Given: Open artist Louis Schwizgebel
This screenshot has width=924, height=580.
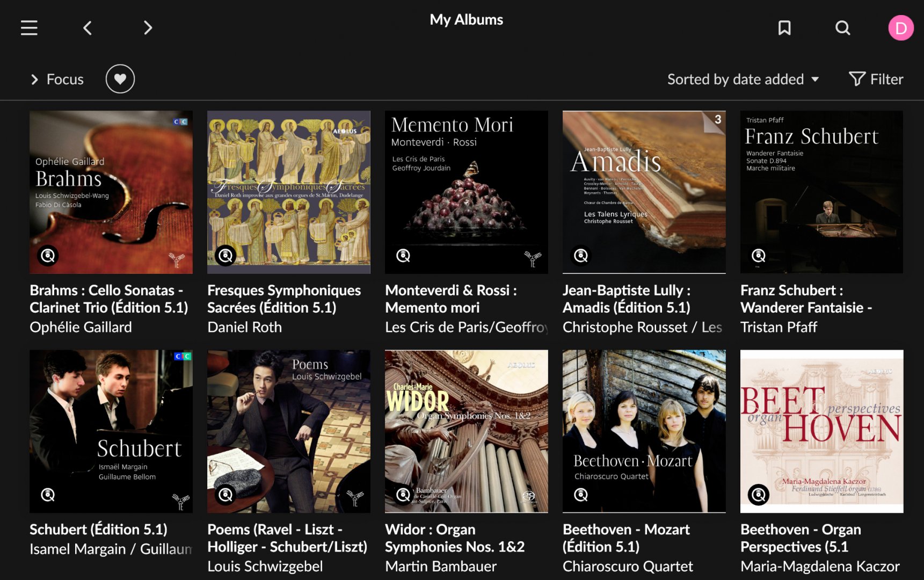Looking at the screenshot, I should pos(265,566).
